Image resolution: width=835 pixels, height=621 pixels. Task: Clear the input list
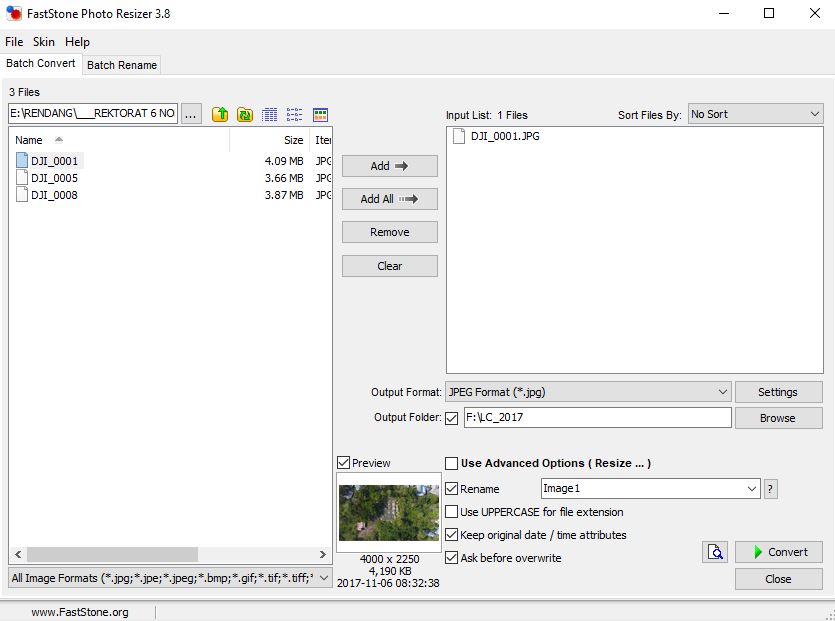(389, 266)
